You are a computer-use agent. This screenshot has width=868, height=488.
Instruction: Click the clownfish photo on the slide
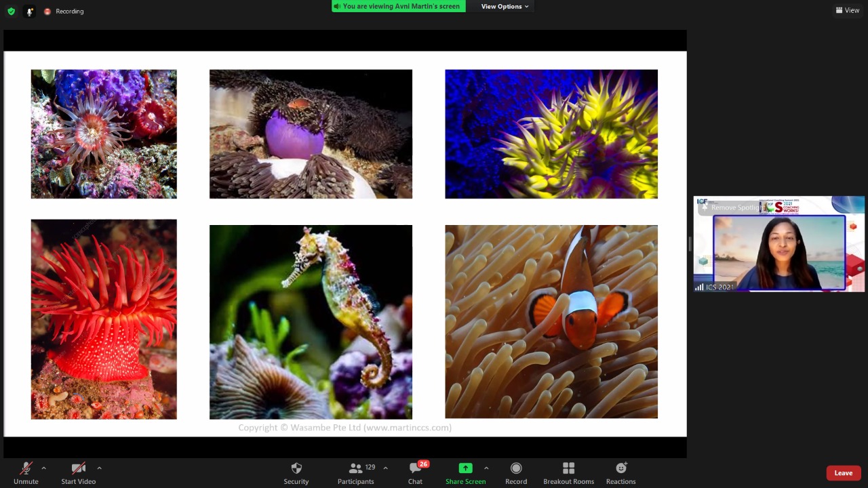[x=551, y=321]
